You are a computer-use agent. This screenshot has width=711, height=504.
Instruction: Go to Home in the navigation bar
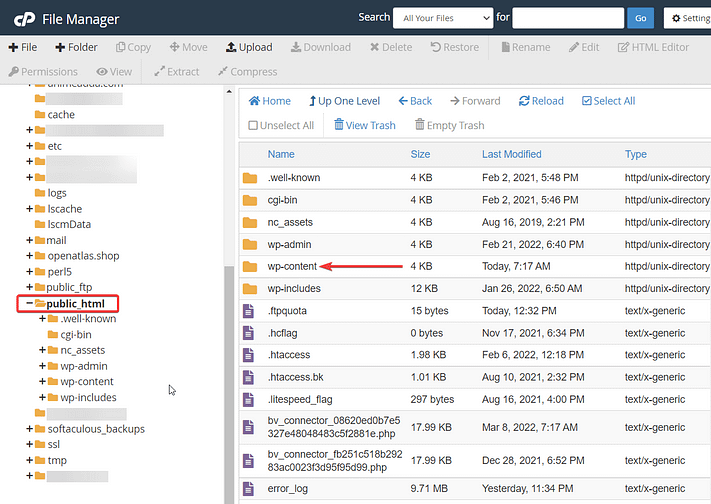click(x=270, y=101)
